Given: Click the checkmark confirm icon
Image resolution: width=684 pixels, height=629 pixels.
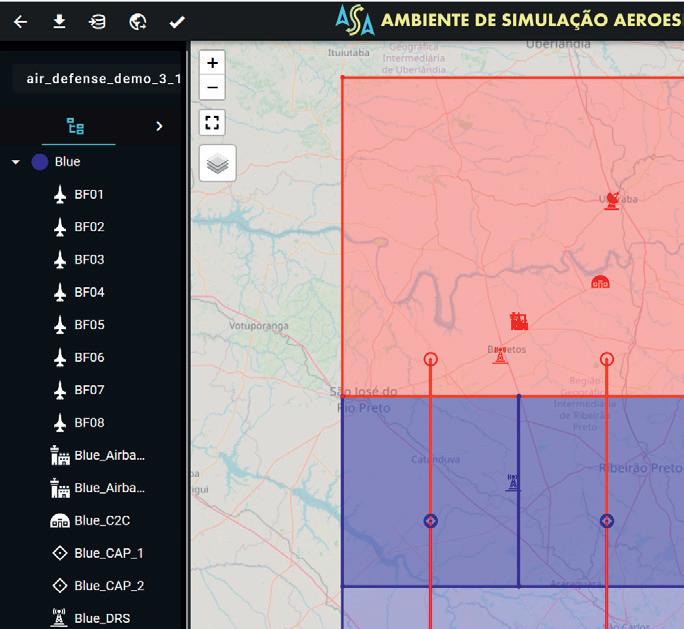Looking at the screenshot, I should pos(177,22).
